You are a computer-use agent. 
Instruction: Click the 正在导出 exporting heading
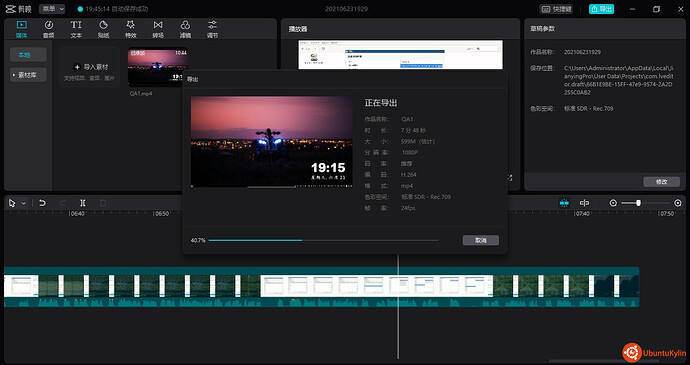point(381,103)
